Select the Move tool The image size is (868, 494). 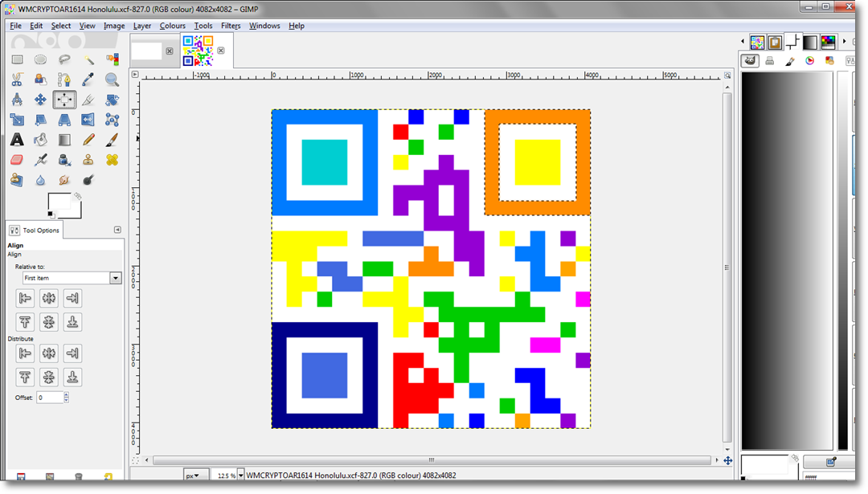(x=40, y=100)
